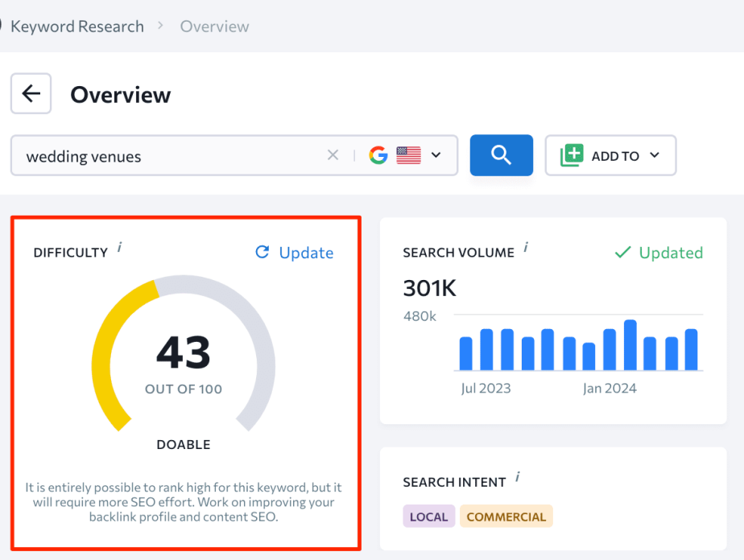The width and height of the screenshot is (744, 560).
Task: Click the SEARCH VOLUME info icon
Action: [x=527, y=249]
